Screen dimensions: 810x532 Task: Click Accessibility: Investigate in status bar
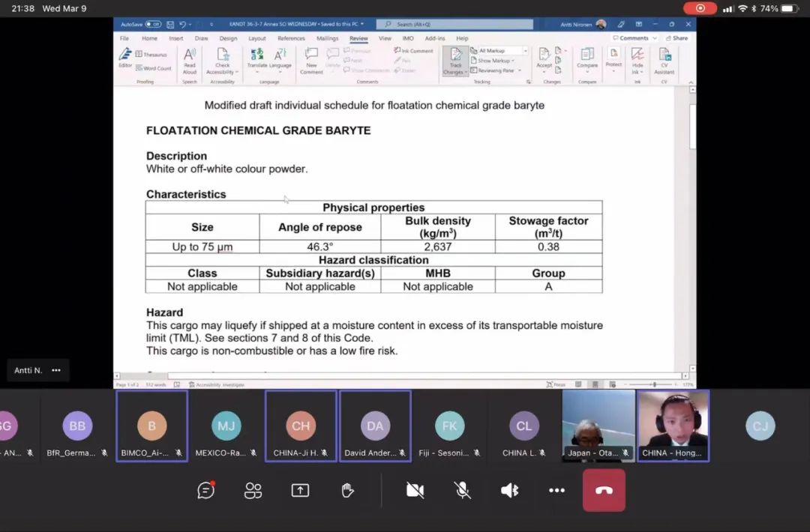[x=217, y=384]
